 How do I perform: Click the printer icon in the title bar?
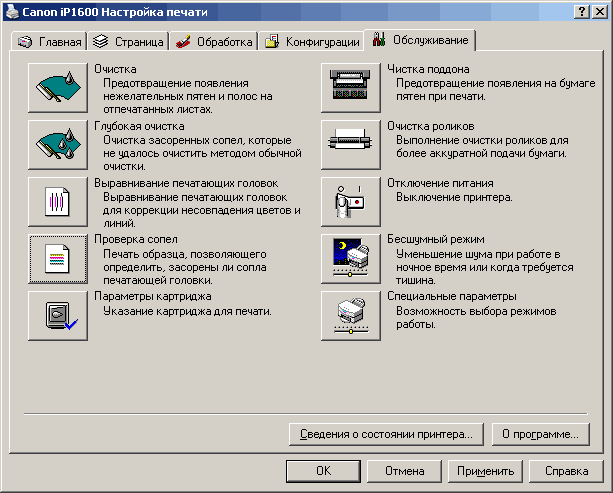tap(12, 12)
